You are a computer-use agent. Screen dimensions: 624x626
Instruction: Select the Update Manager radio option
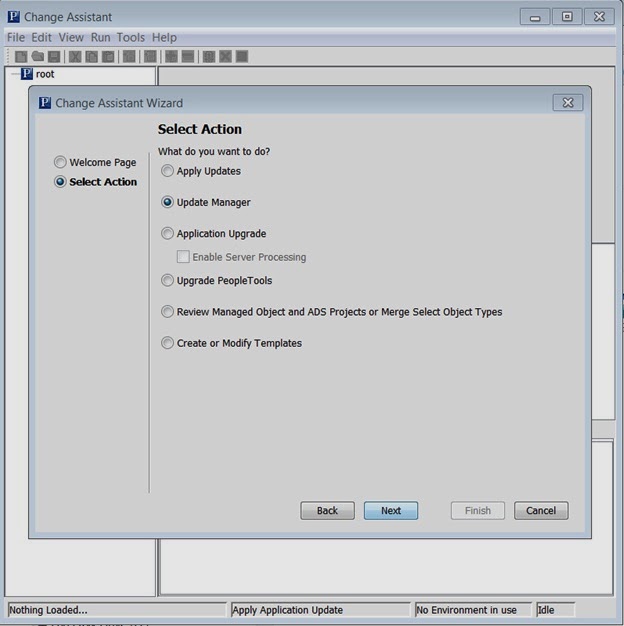coord(167,202)
